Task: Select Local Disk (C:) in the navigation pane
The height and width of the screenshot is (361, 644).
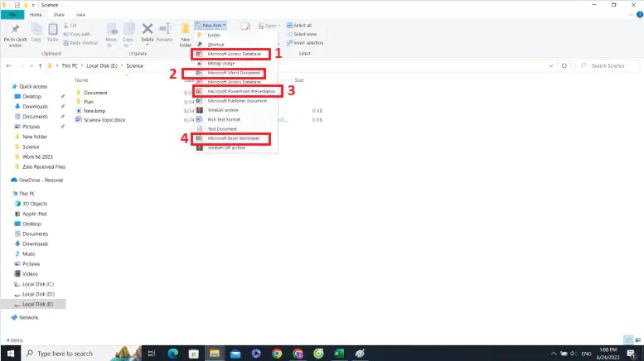Action: pyautogui.click(x=38, y=284)
